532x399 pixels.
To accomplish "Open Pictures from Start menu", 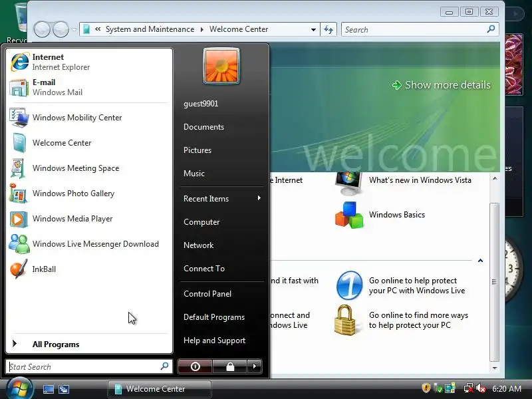I will pyautogui.click(x=197, y=150).
